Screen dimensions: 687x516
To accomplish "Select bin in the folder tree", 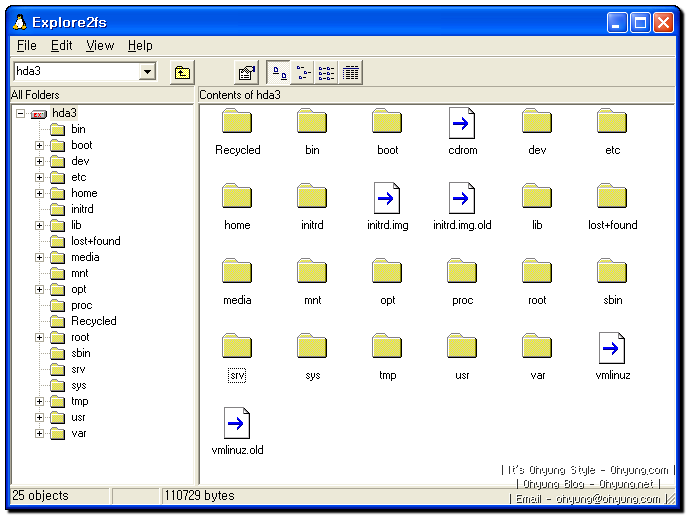I will [78, 129].
